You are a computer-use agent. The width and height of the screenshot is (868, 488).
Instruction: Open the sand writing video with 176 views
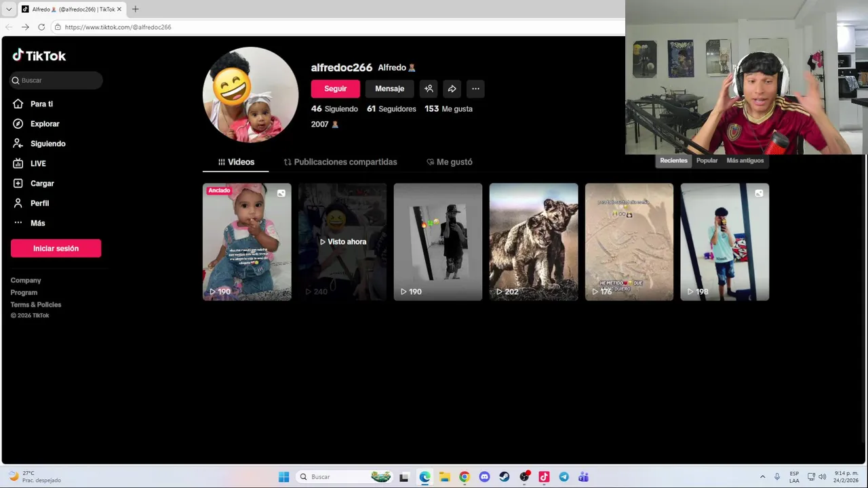pos(629,241)
